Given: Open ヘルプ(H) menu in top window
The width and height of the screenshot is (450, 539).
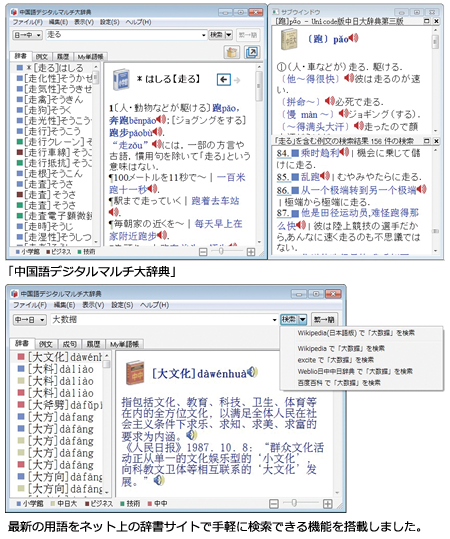Looking at the screenshot, I should (x=138, y=22).
